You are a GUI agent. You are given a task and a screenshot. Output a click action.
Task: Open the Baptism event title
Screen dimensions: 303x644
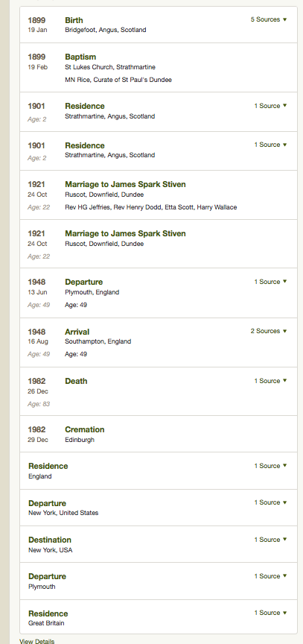(80, 57)
